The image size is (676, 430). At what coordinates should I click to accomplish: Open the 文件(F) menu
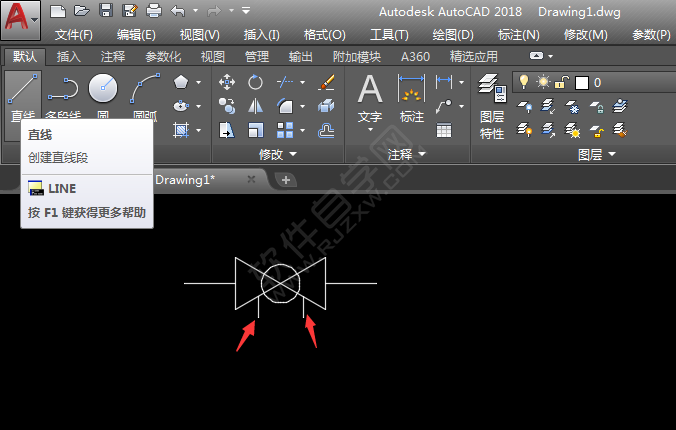coord(73,35)
